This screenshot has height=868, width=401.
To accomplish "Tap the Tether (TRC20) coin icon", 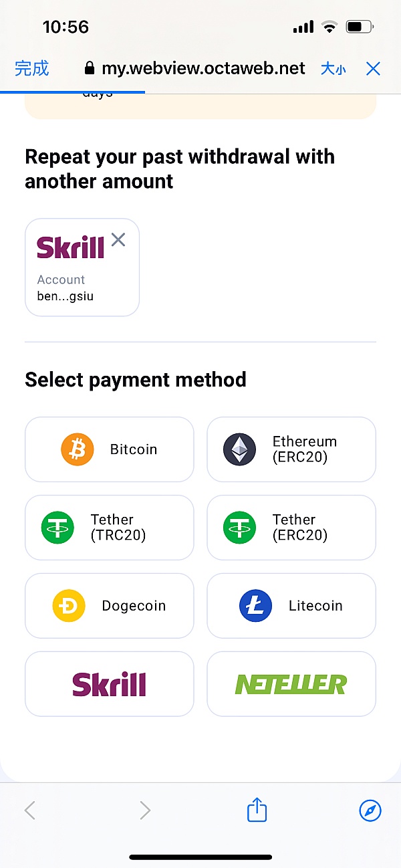I will click(57, 527).
